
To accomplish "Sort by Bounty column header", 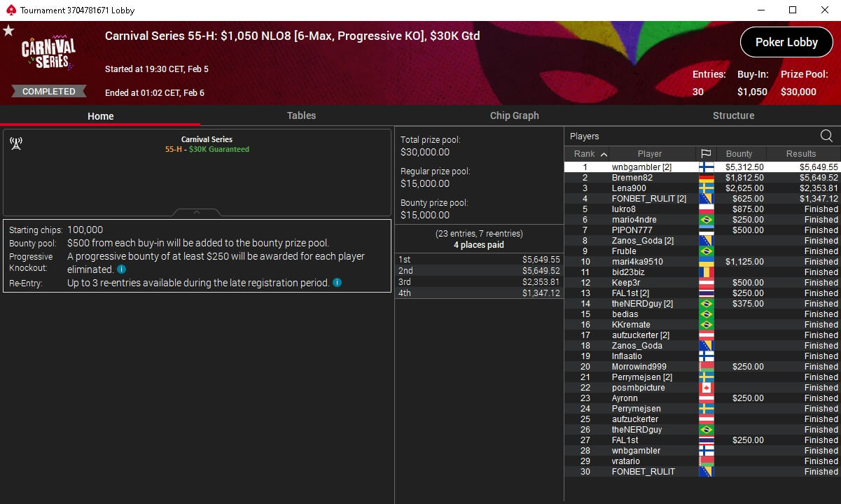I will point(739,153).
